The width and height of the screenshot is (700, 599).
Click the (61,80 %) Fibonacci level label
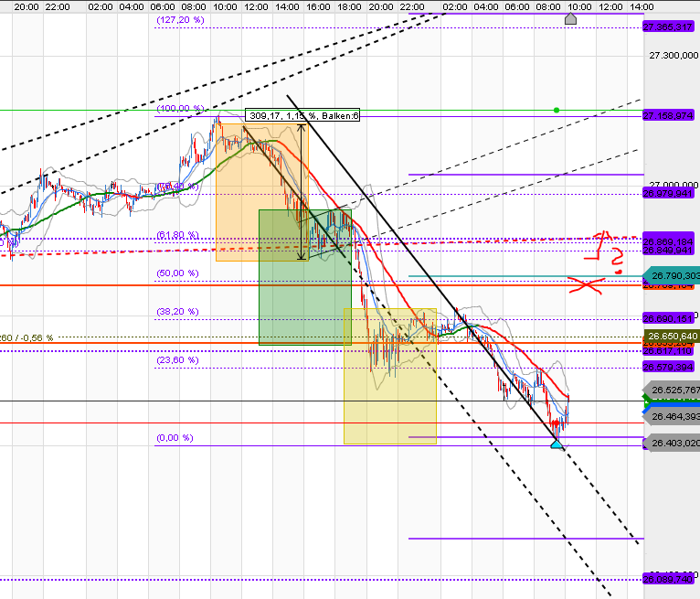[x=177, y=235]
